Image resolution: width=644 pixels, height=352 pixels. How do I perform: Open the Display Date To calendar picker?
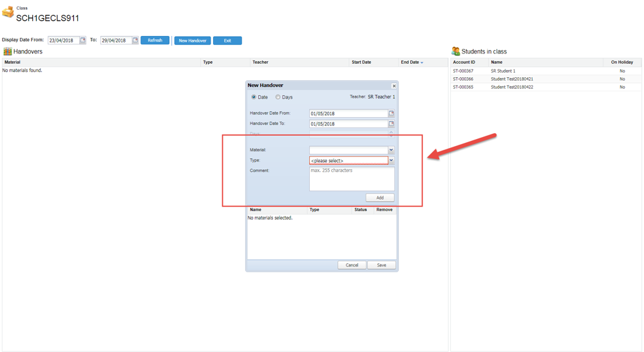[x=135, y=41]
